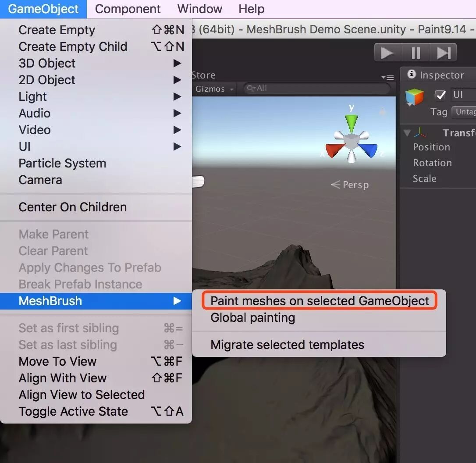476x463 pixels.
Task: Expand the UI submenu
Action: [96, 146]
